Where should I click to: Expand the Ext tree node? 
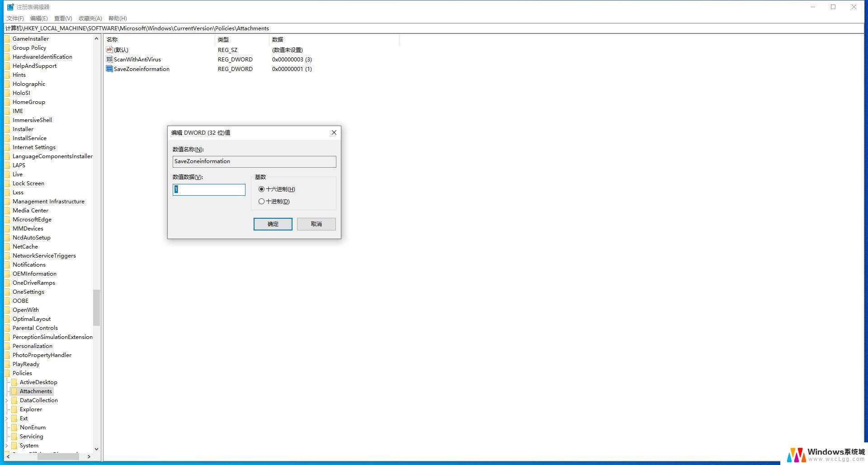[x=7, y=418]
